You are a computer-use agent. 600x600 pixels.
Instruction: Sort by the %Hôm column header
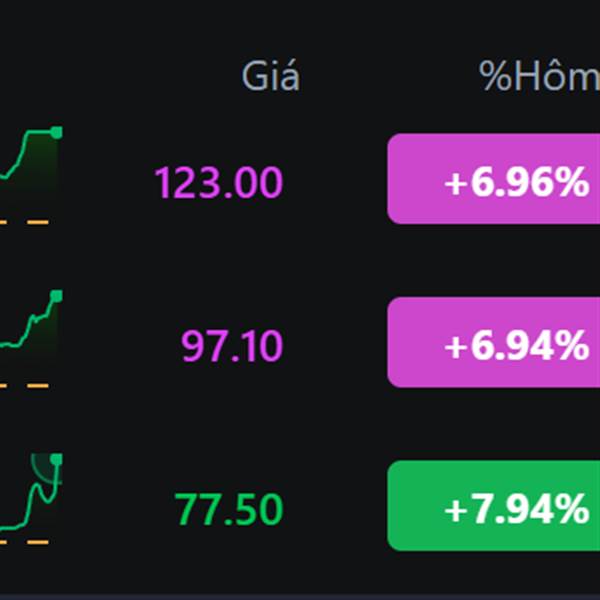point(539,75)
